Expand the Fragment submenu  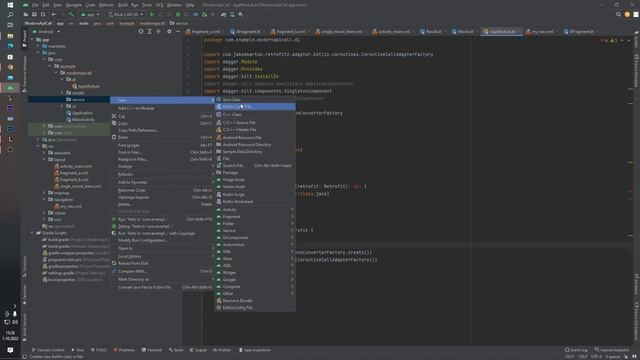255,217
